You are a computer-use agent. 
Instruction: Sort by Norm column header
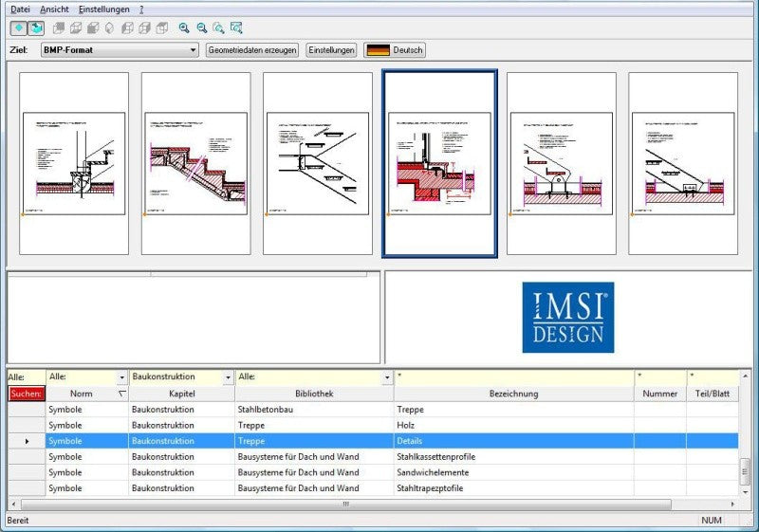pyautogui.click(x=87, y=394)
